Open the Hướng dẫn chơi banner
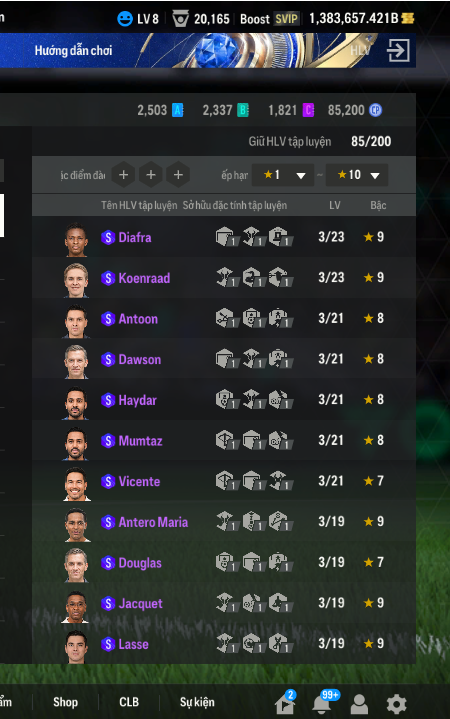Screen dimensions: 450x719 pos(73,50)
